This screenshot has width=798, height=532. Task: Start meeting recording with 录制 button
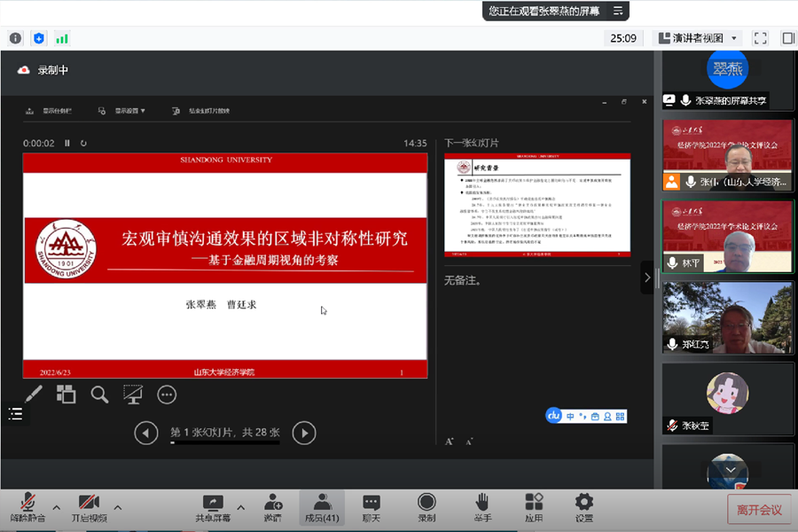(x=426, y=508)
